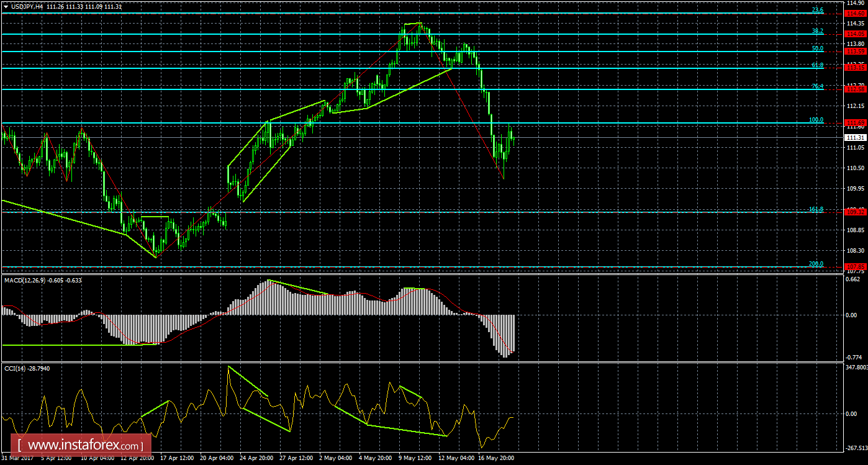Click the current price marker 111.31
Screen dimensions: 868x465
pos(856,137)
